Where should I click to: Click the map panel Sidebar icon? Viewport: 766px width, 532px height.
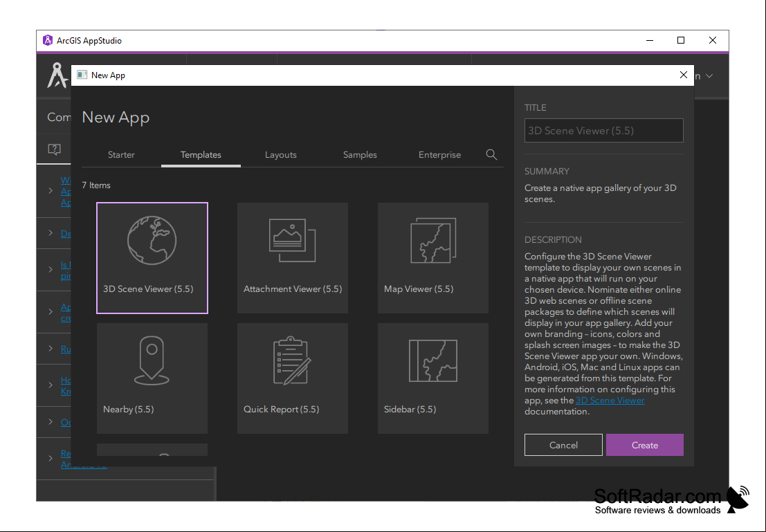click(x=433, y=360)
